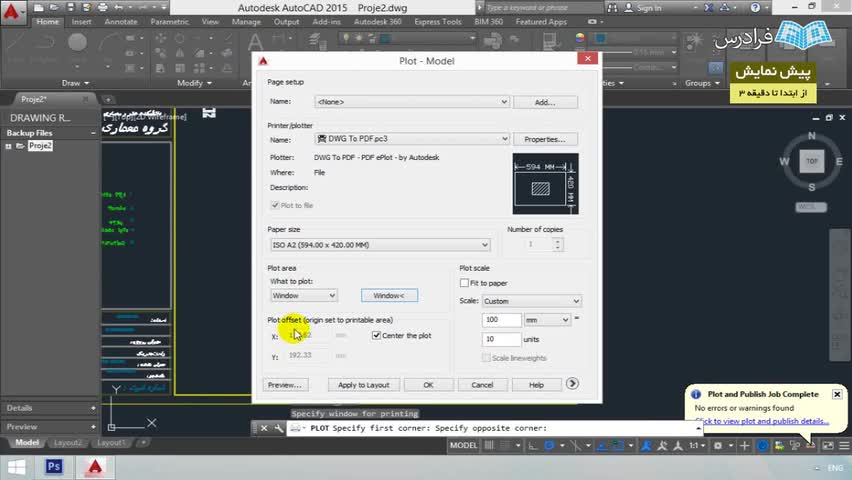Click OK in the Plot dialog
Screen dimensions: 852x480
coord(428,385)
